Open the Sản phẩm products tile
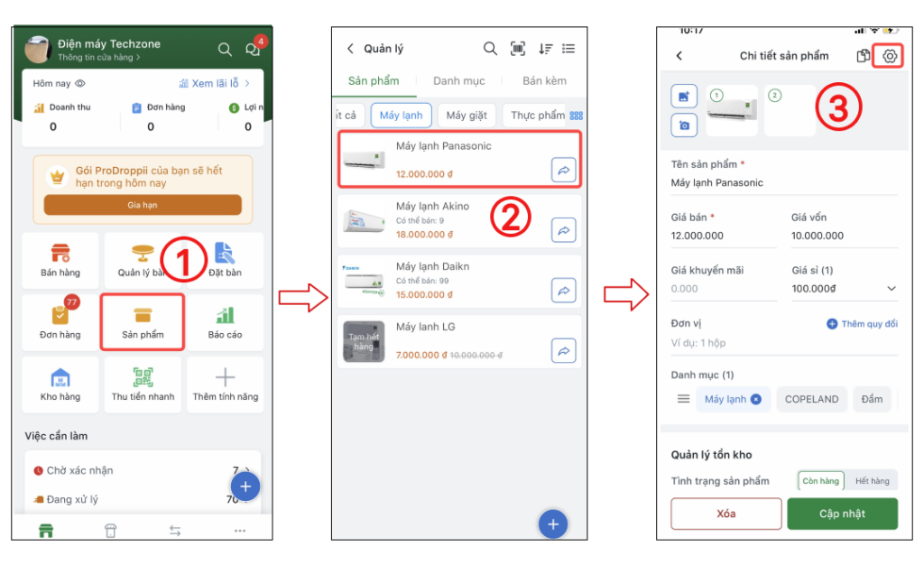The width and height of the screenshot is (924, 584). point(143,322)
